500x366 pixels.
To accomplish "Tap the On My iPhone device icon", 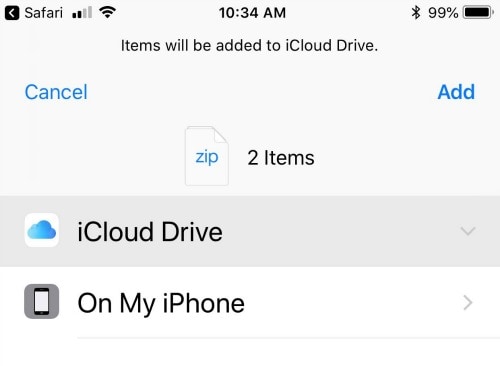I will coord(42,301).
